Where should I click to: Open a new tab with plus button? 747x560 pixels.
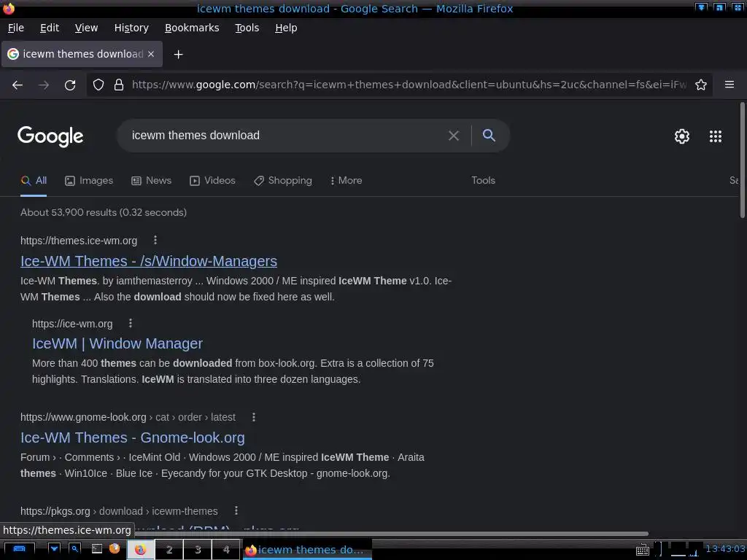pos(178,54)
